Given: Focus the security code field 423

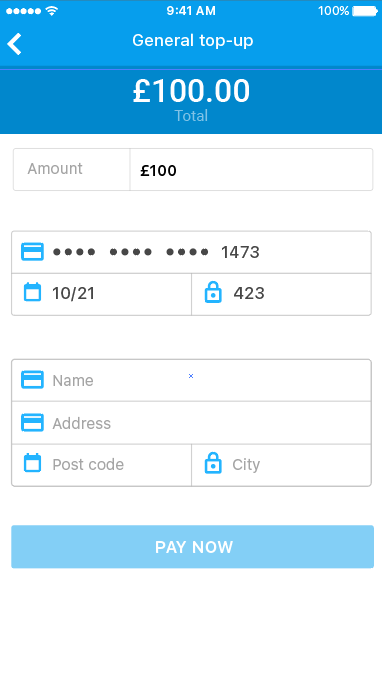Looking at the screenshot, I should coord(281,294).
